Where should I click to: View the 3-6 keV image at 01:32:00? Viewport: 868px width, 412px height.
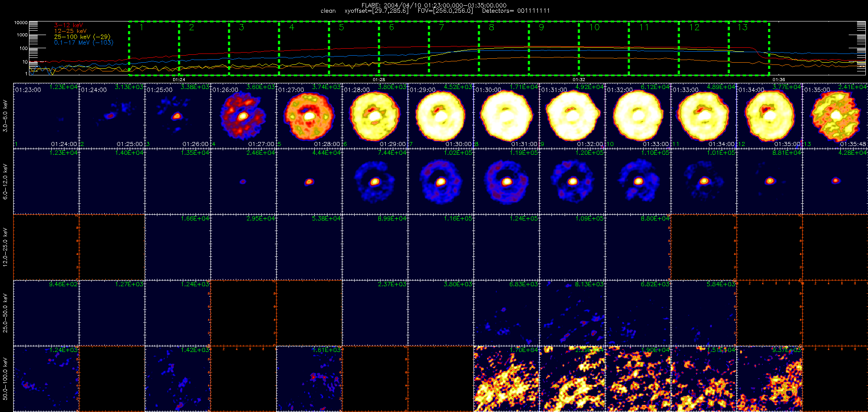[638, 116]
